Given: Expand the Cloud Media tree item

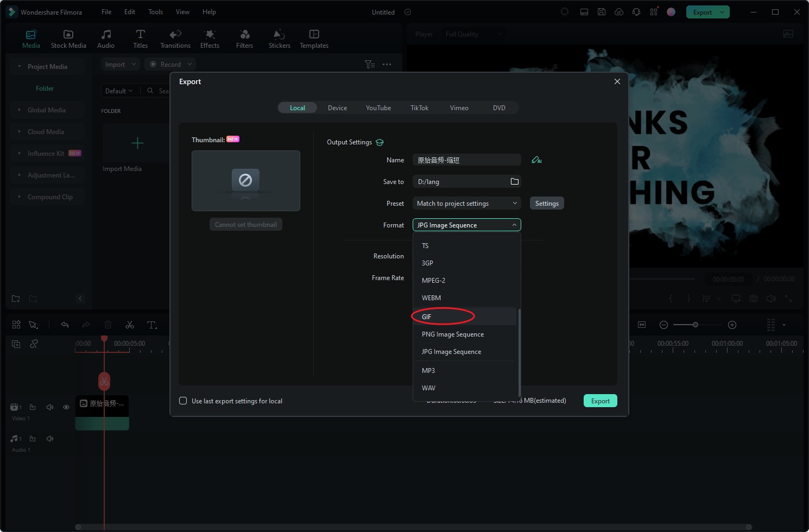Looking at the screenshot, I should tap(20, 131).
